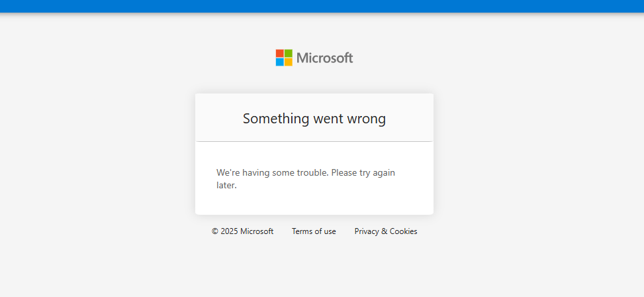
Task: Click the red square in Microsoft logo
Action: point(280,54)
